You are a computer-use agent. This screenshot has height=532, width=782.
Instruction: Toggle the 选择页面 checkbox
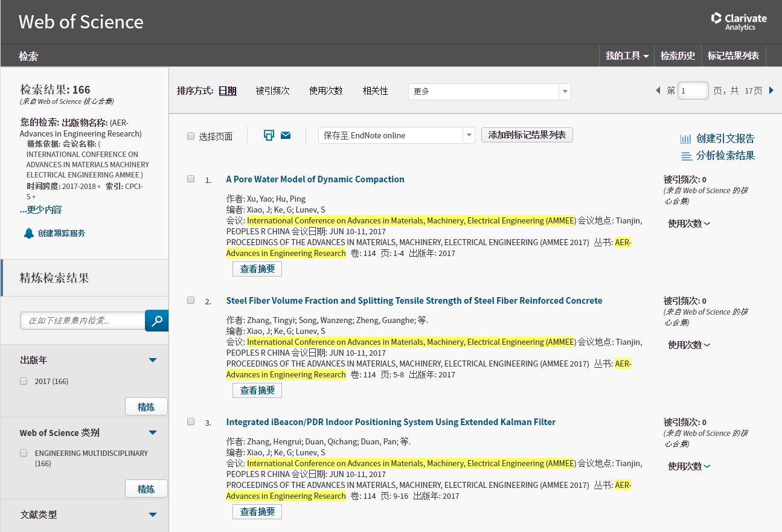coord(191,136)
